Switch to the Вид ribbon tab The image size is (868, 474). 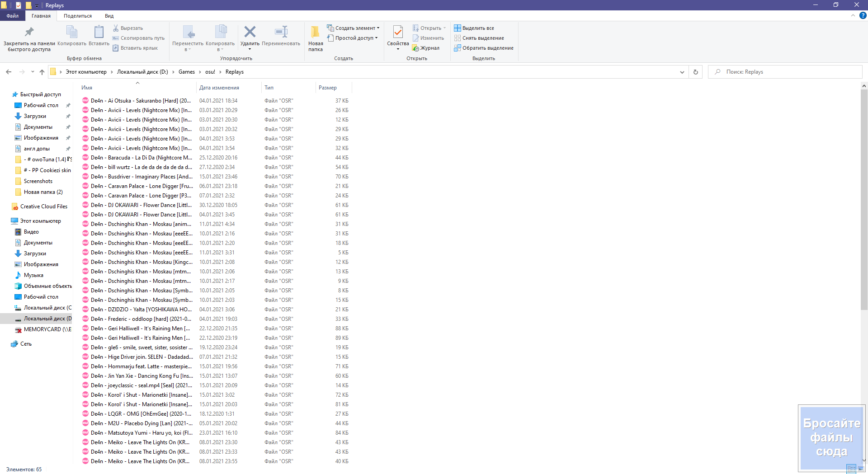click(x=109, y=16)
